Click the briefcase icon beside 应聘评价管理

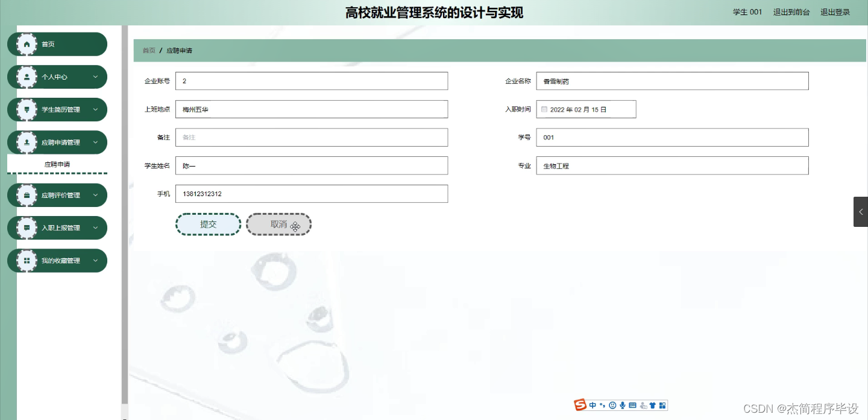[27, 195]
